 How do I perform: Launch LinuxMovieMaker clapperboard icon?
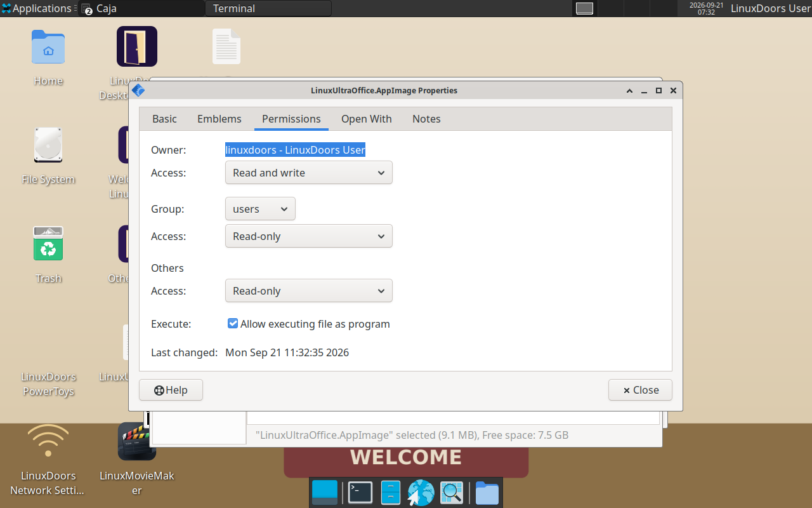137,441
